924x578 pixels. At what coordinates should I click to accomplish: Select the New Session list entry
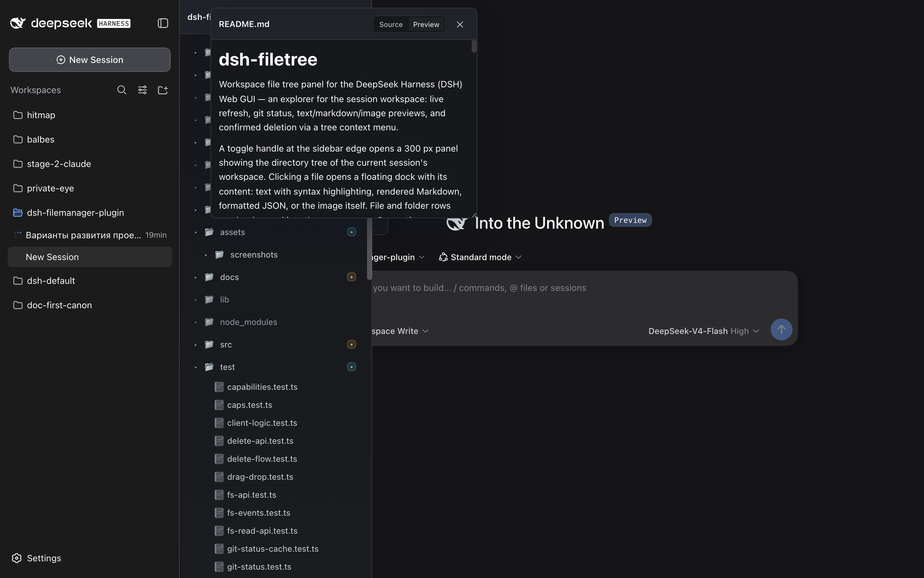coord(90,257)
